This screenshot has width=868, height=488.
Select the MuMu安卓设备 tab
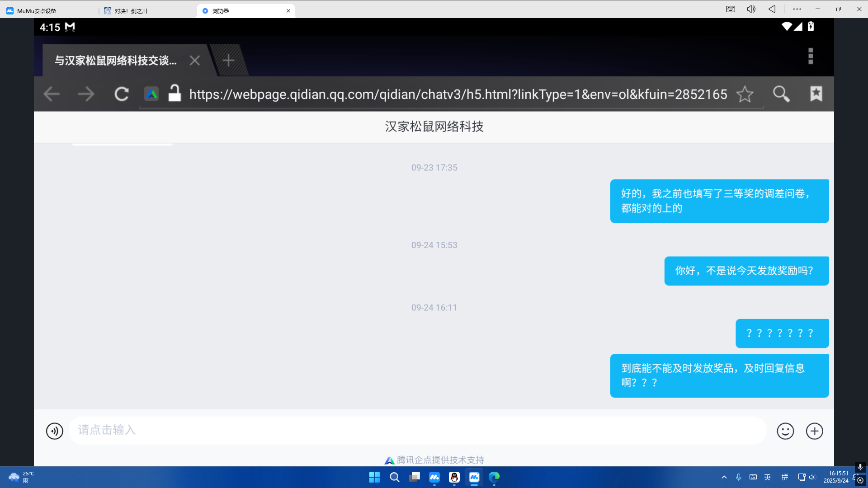[x=36, y=11]
